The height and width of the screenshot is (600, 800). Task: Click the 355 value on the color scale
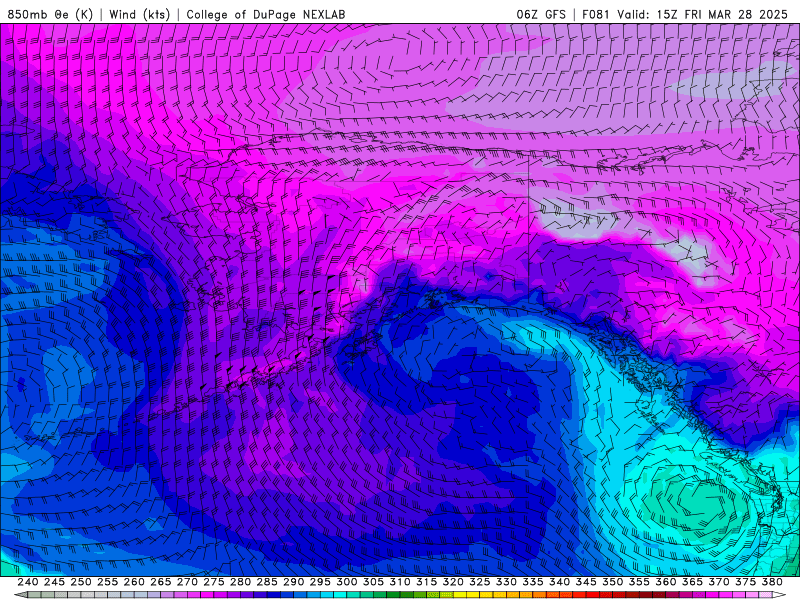click(x=639, y=582)
